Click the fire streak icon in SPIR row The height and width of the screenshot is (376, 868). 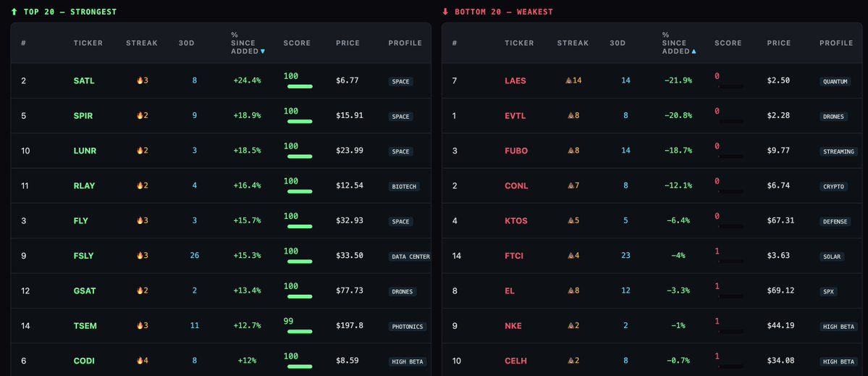coord(140,115)
